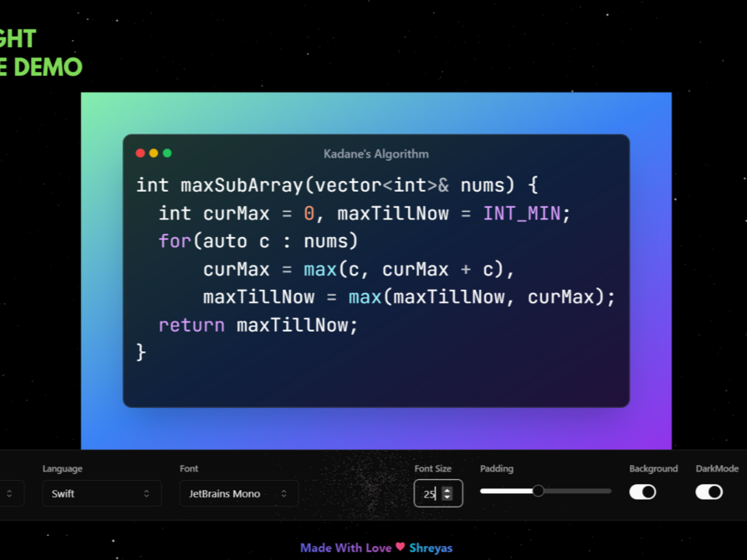Screen dimensions: 747x560
Task: Click the up arrow of Font Size stepper
Action: click(447, 489)
